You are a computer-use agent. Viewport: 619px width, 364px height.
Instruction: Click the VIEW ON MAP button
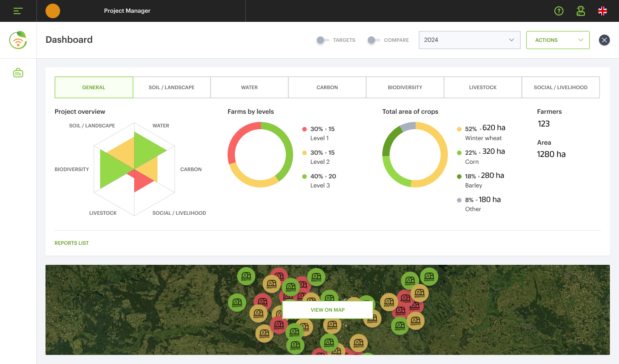[x=328, y=310]
